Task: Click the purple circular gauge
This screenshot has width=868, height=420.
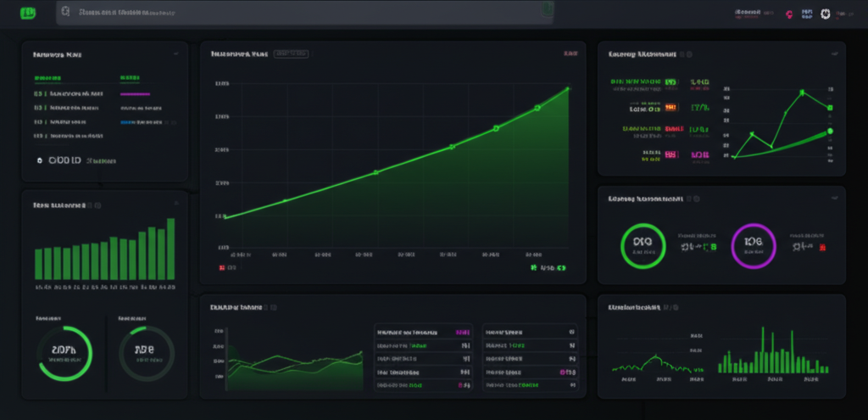Action: (x=753, y=246)
